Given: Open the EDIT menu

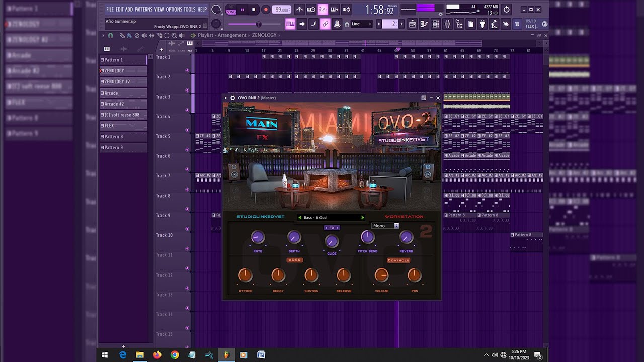Looking at the screenshot, I should 119,10.
